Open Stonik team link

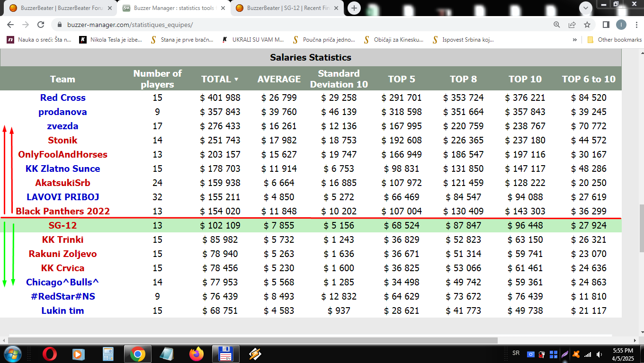pos(63,140)
